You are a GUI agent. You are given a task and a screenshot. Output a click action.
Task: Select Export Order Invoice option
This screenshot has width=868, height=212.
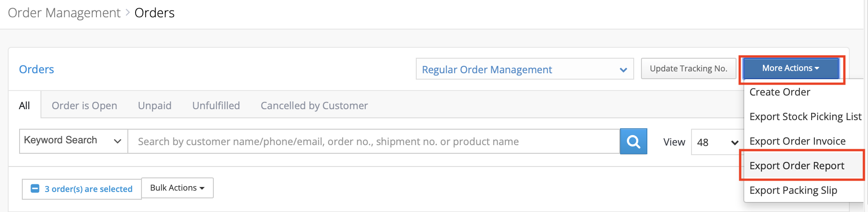797,141
